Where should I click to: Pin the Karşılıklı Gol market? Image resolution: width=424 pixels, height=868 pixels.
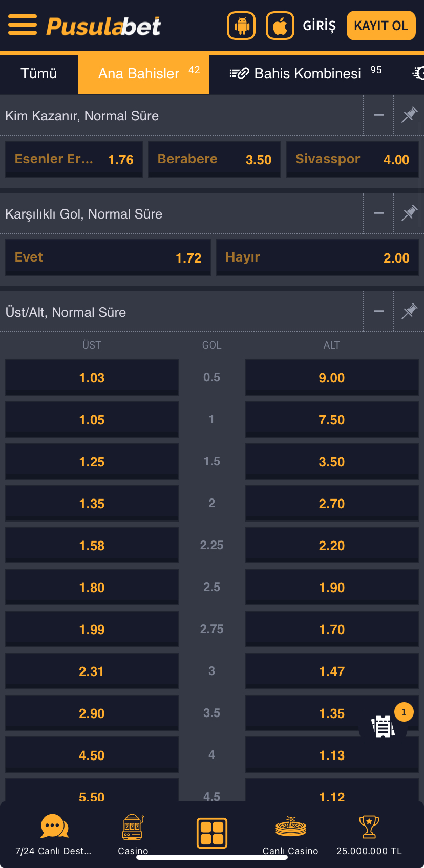409,213
